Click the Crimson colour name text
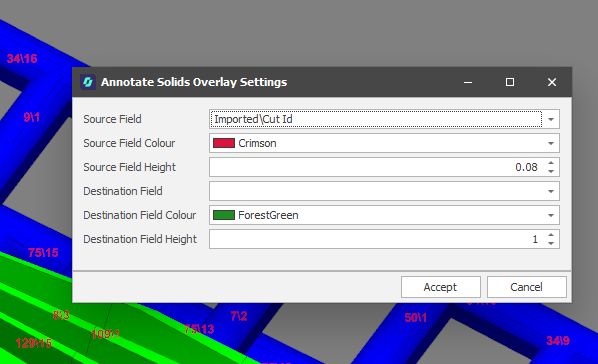This screenshot has width=598, height=364. 257,143
